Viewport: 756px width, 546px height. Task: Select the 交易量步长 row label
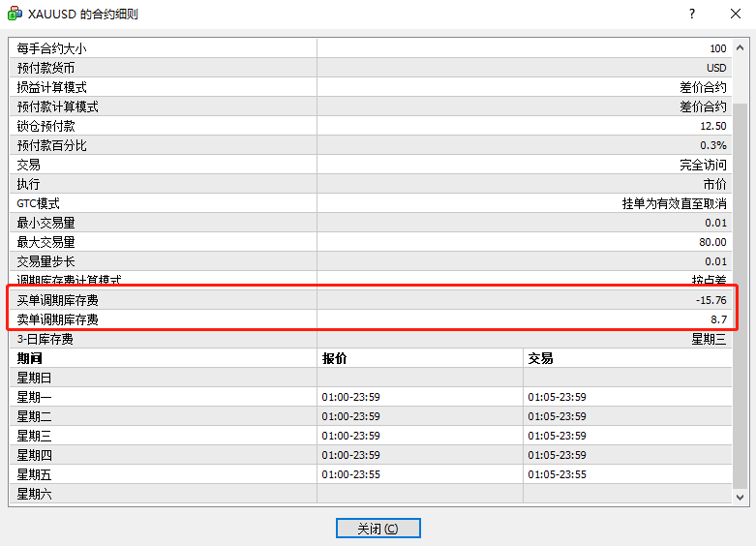(x=45, y=261)
